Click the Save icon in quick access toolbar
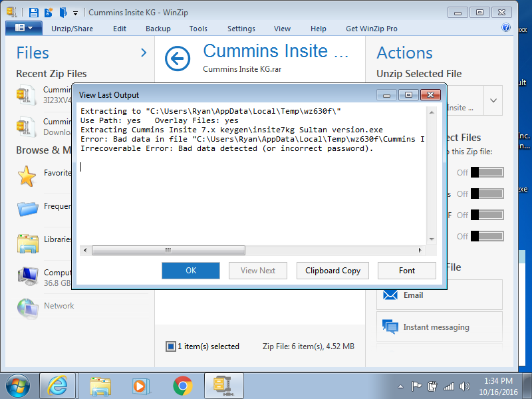The height and width of the screenshot is (399, 532). coord(34,13)
